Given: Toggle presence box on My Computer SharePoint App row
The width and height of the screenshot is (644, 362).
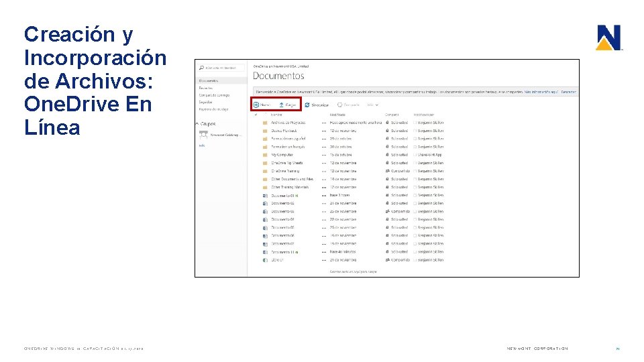Looking at the screenshot, I should [415, 155].
